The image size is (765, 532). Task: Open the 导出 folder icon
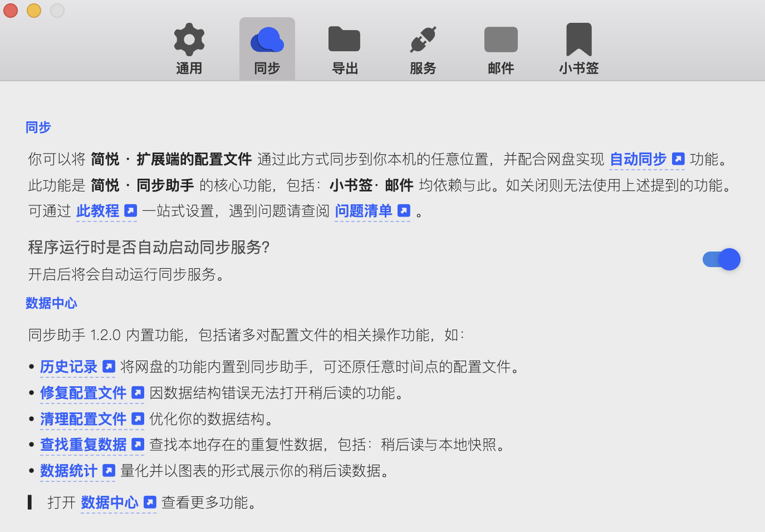[345, 39]
